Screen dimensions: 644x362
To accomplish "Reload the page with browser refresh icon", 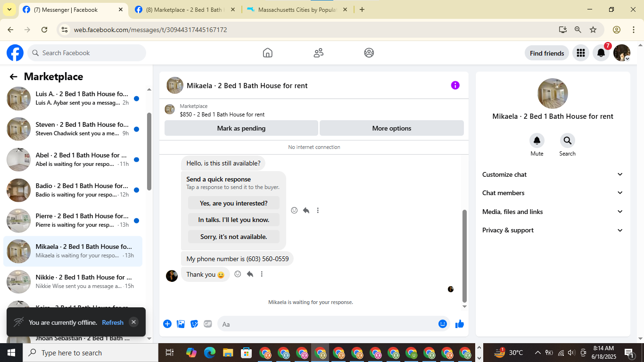I will point(44,30).
